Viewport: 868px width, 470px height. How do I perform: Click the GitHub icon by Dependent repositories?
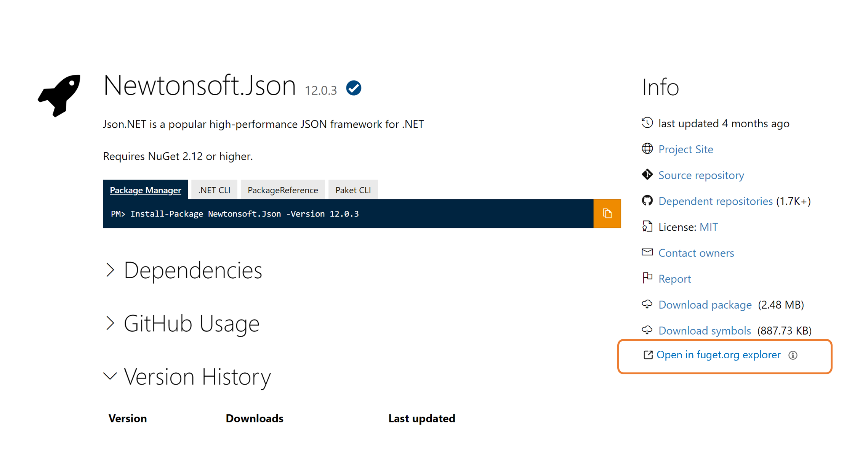pos(647,201)
